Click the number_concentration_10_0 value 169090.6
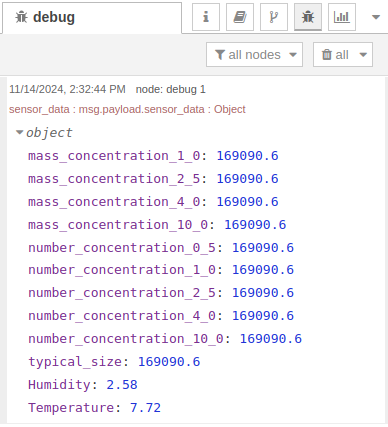Viewport: 388px width, 427px height. [271, 339]
